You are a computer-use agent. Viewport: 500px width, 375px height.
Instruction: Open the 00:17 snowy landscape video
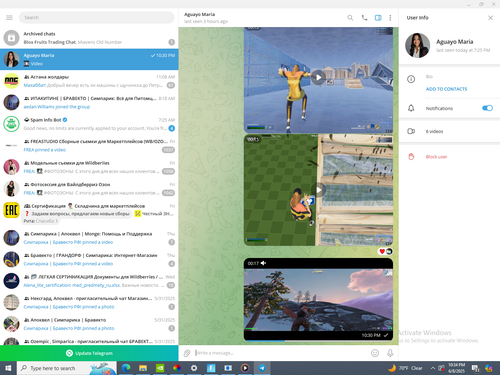[x=318, y=299]
